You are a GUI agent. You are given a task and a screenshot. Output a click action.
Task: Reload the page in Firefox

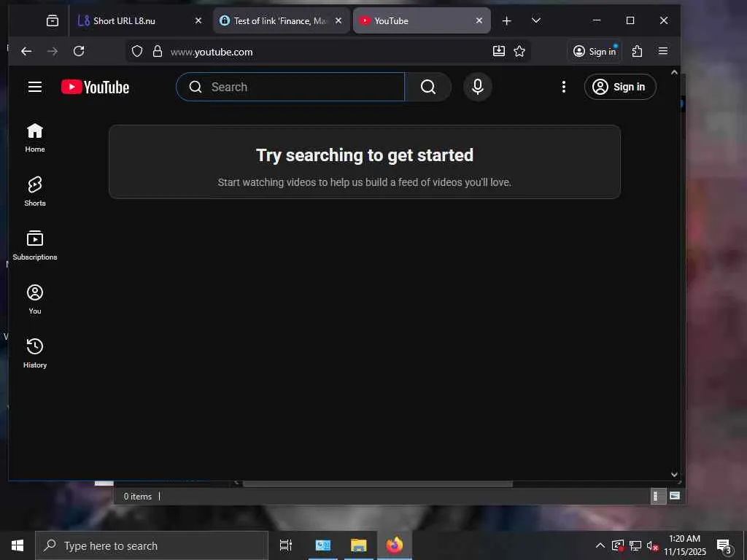click(x=79, y=52)
